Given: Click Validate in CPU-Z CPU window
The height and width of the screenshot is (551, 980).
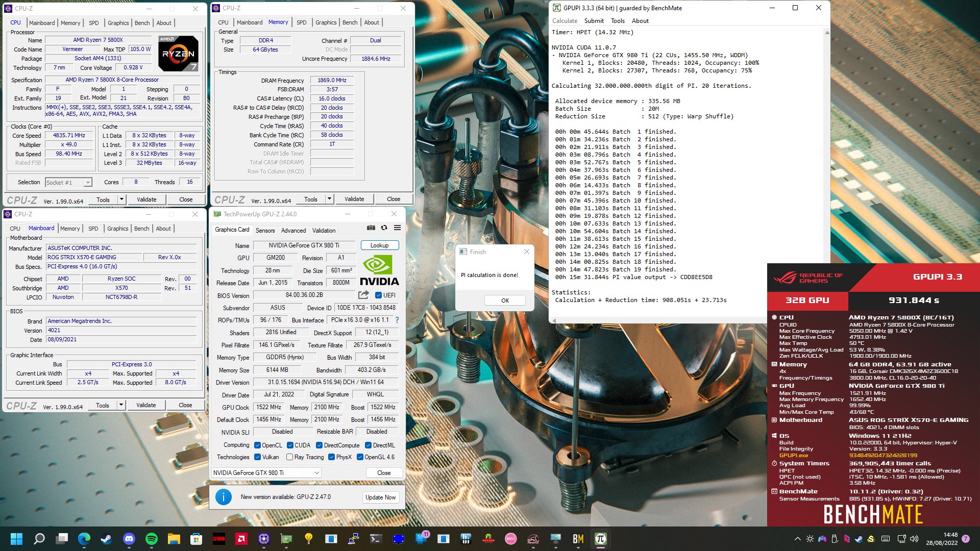Looking at the screenshot, I should click(x=146, y=199).
